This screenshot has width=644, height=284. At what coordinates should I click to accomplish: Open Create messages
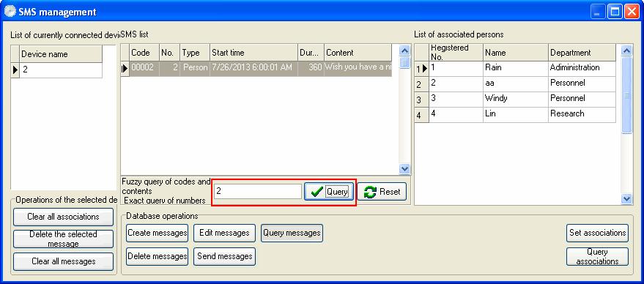[x=158, y=233]
